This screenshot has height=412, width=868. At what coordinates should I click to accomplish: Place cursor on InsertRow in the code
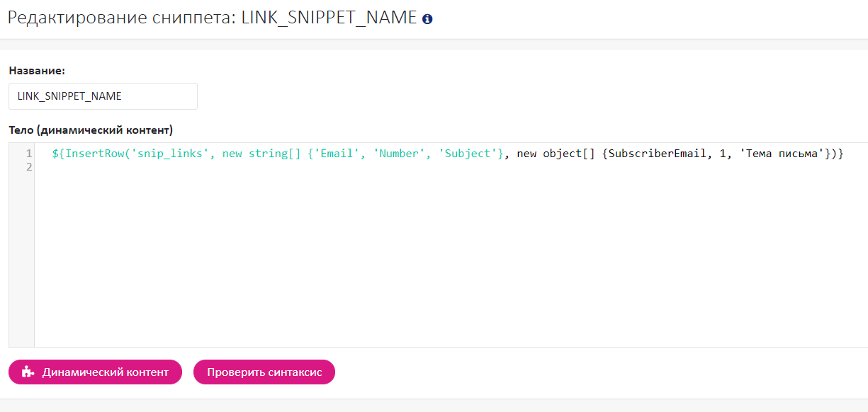tap(91, 154)
